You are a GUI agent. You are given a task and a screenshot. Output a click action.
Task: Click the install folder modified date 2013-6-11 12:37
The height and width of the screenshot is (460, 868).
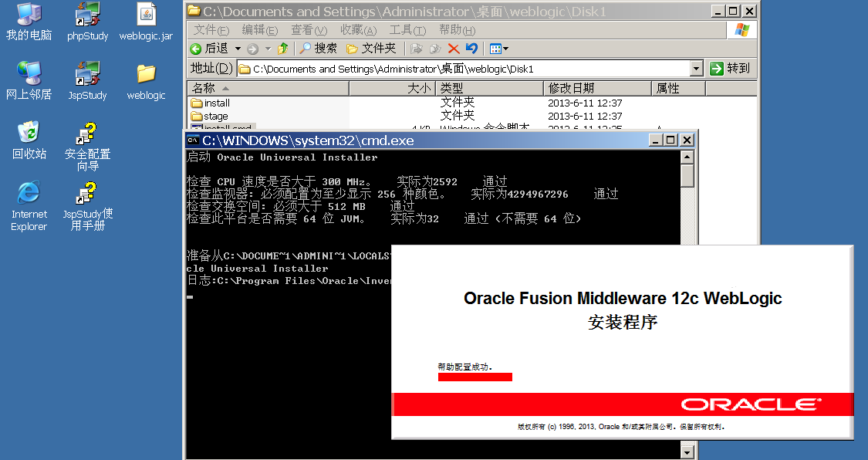pyautogui.click(x=585, y=103)
